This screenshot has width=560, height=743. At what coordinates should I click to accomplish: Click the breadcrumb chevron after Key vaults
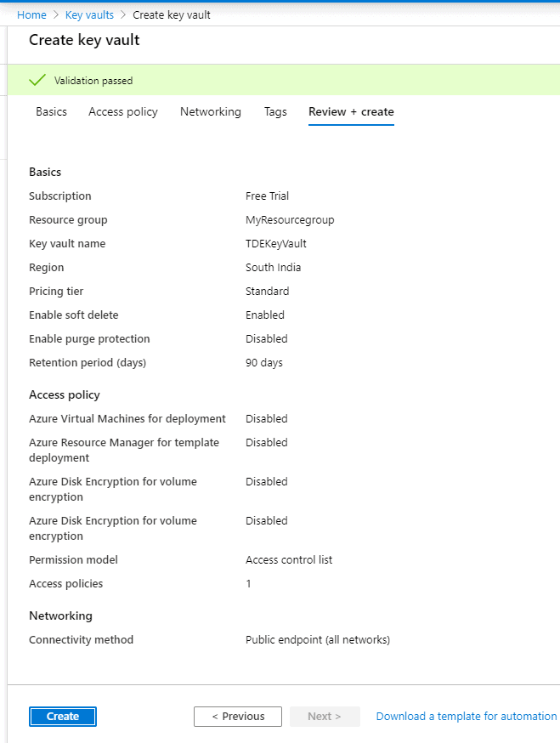[x=123, y=15]
